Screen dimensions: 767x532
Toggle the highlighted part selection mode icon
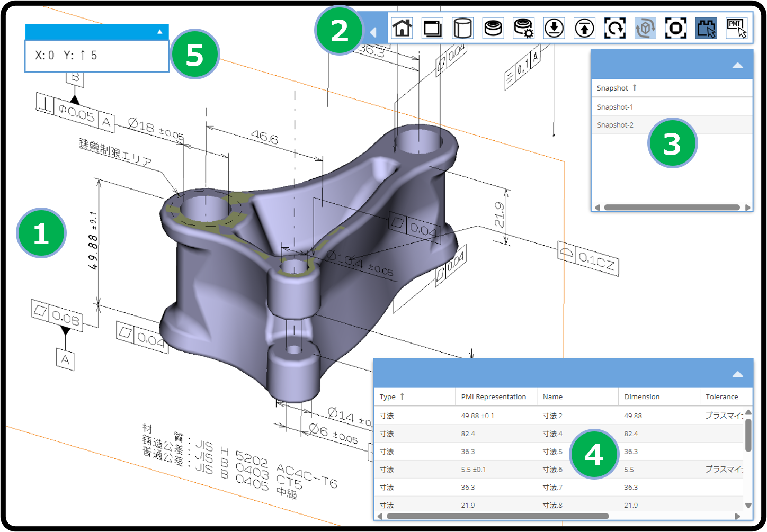[x=706, y=28]
